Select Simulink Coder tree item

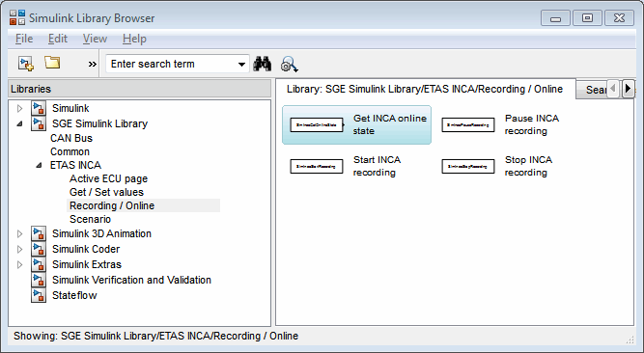pyautogui.click(x=86, y=249)
